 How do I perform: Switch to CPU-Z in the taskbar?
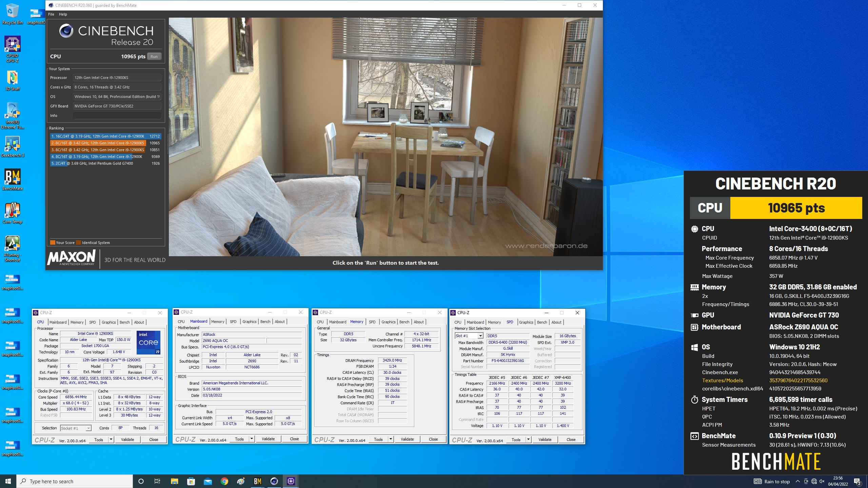pos(291,481)
